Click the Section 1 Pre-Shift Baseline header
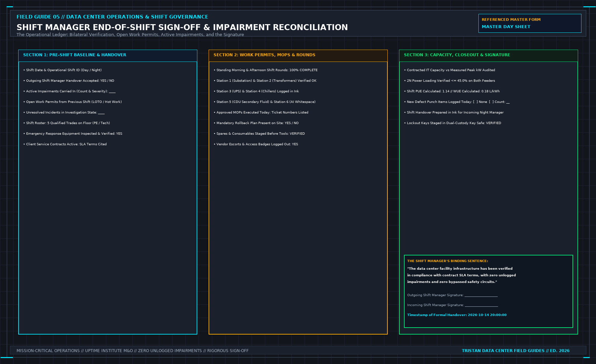596x364 pixels. [108, 56]
